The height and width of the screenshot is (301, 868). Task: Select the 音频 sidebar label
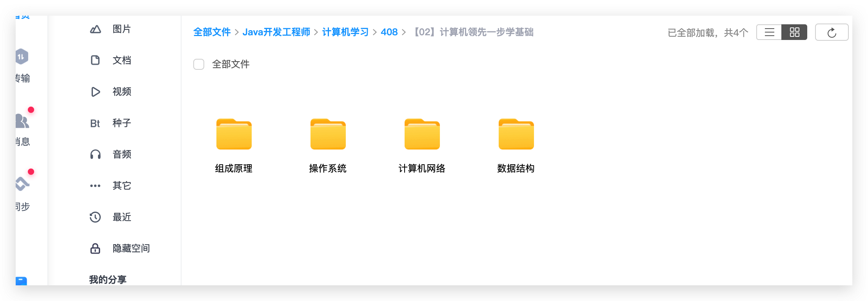pyautogui.click(x=122, y=154)
